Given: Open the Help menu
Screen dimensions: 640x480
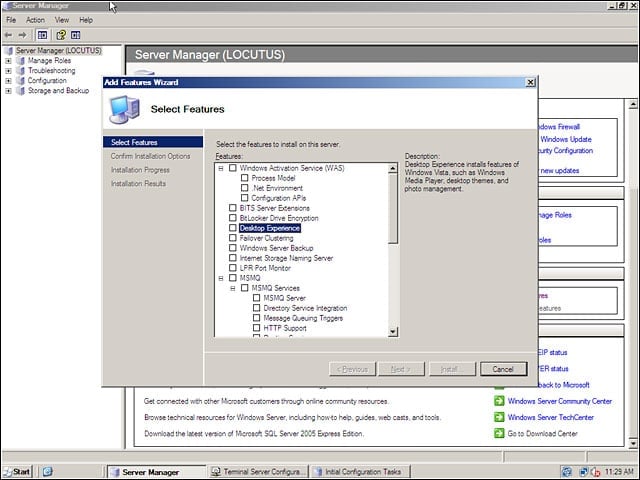Looking at the screenshot, I should (86, 20).
